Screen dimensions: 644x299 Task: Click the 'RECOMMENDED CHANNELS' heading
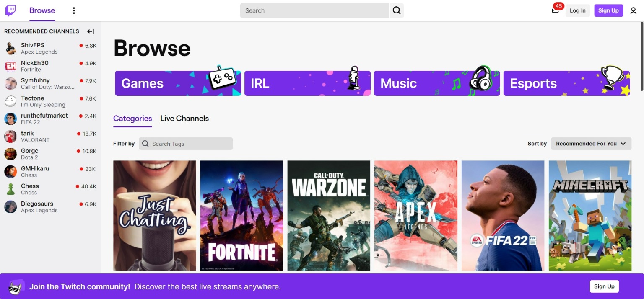tap(42, 31)
